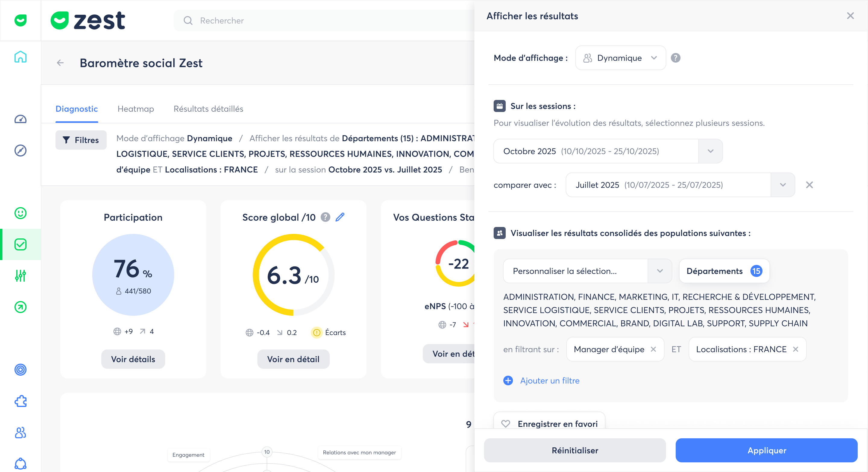Image resolution: width=868 pixels, height=472 pixels.
Task: Open the compass explore sidebar icon
Action: click(20, 151)
